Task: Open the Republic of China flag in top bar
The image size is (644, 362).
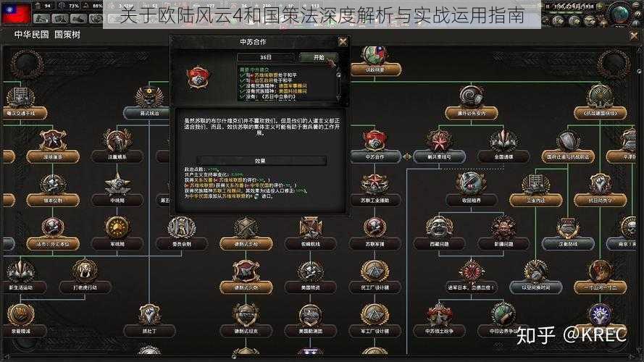Action: tap(16, 12)
